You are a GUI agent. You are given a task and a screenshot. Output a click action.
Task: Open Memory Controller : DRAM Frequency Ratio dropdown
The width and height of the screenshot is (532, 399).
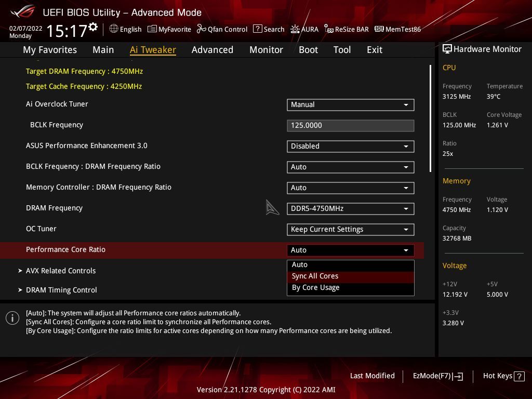point(351,188)
